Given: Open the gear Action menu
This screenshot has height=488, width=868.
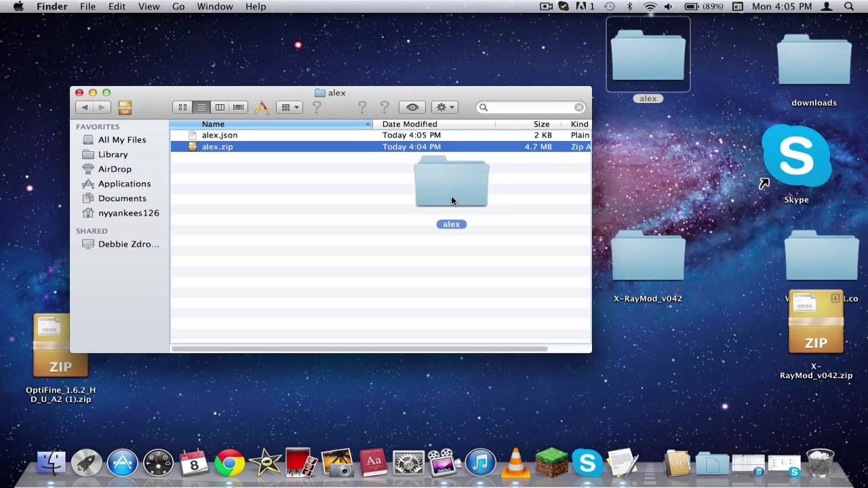Looking at the screenshot, I should click(445, 107).
